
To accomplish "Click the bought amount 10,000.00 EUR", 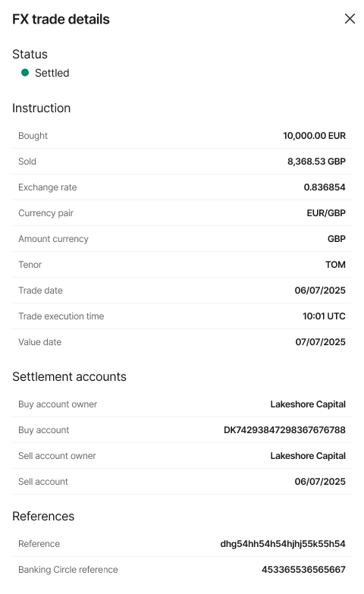I will (x=314, y=136).
